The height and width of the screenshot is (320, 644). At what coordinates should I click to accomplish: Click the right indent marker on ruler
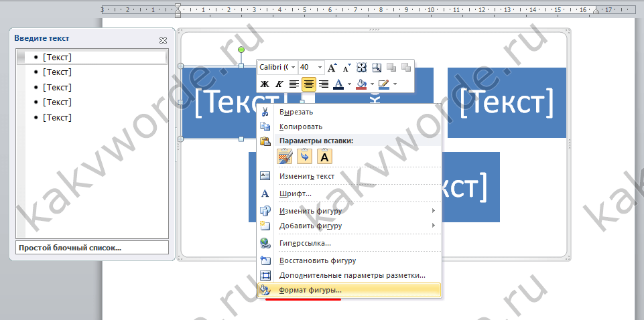594,12
